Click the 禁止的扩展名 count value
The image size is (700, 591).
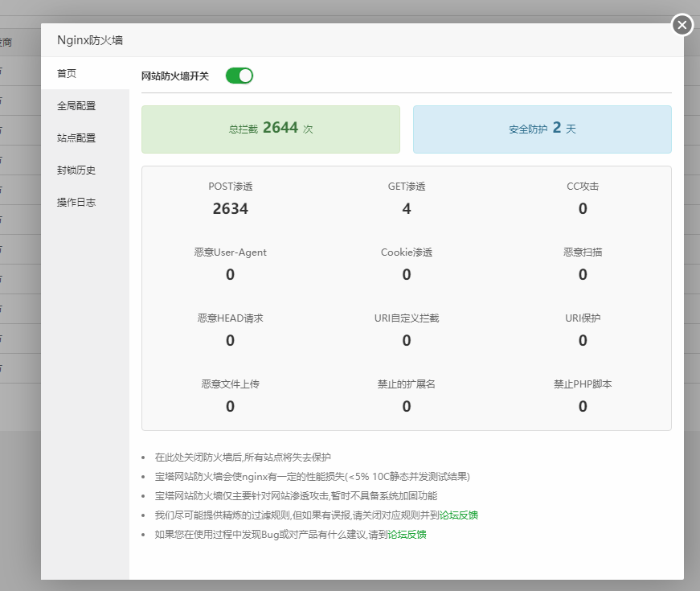tap(406, 406)
